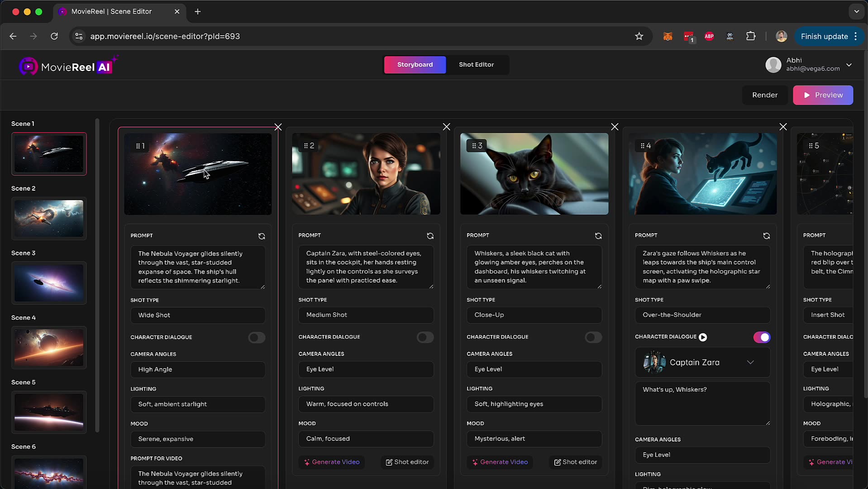Click the Render button

point(764,95)
